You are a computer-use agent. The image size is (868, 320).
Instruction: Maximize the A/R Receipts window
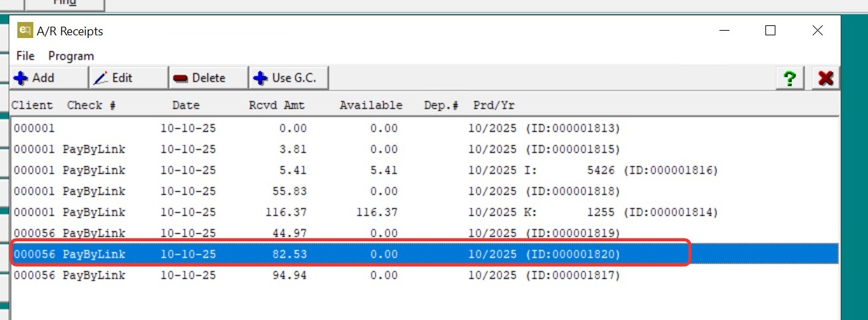(770, 31)
